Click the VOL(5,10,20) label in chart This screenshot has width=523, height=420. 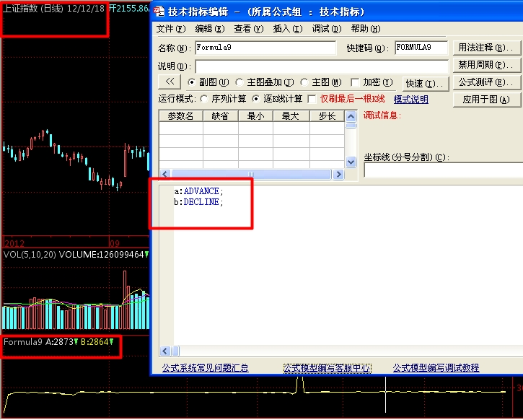(30, 255)
